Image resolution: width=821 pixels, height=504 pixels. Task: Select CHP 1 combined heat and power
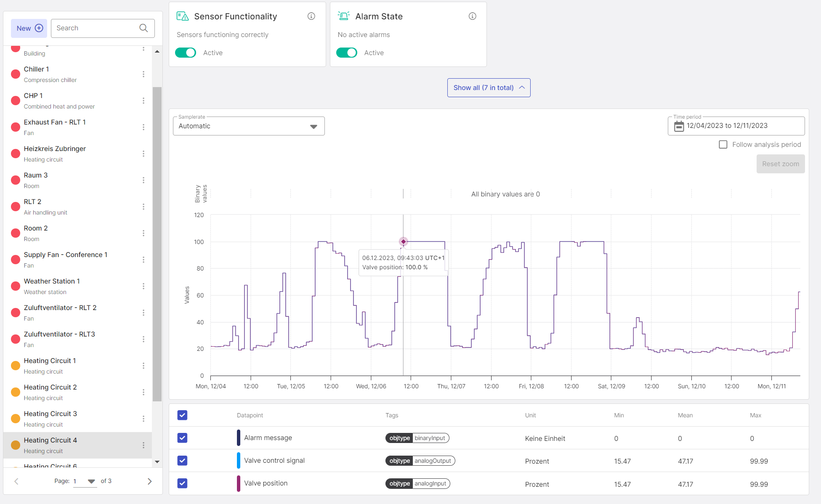click(x=78, y=101)
